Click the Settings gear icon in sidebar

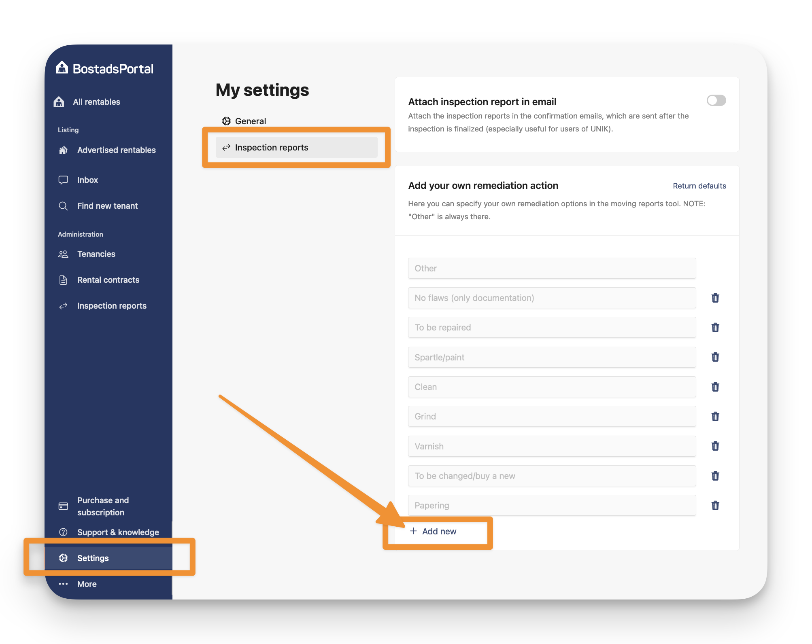(x=63, y=558)
